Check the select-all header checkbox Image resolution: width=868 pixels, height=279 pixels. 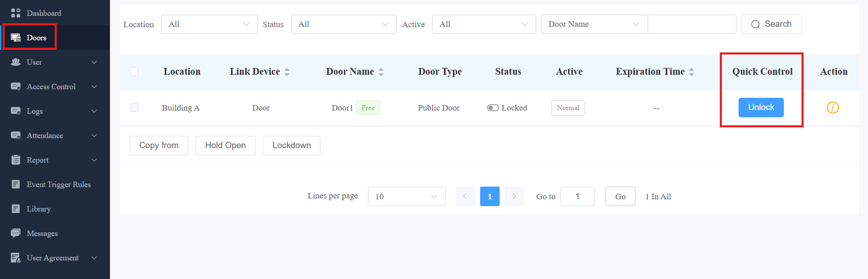tap(134, 72)
